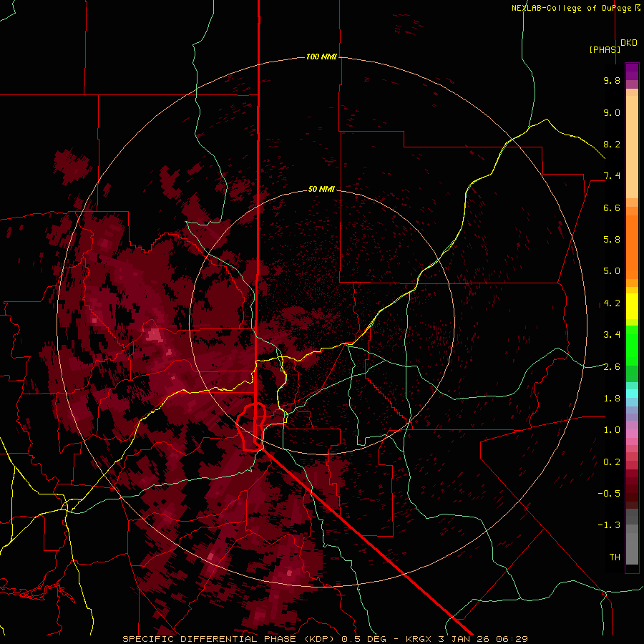Click the -1.3 scale label
This screenshot has height=644, width=644.
point(609,525)
